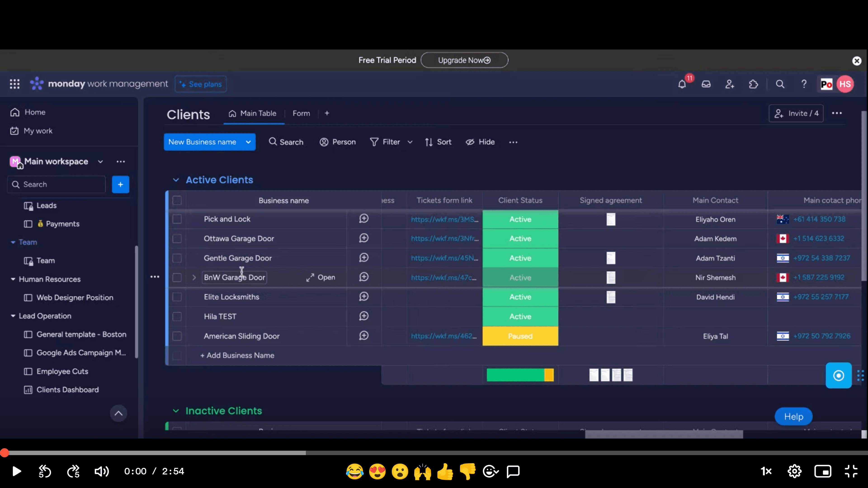This screenshot has width=868, height=488.
Task: Open the apps marketplace puzzle icon
Action: click(x=753, y=84)
